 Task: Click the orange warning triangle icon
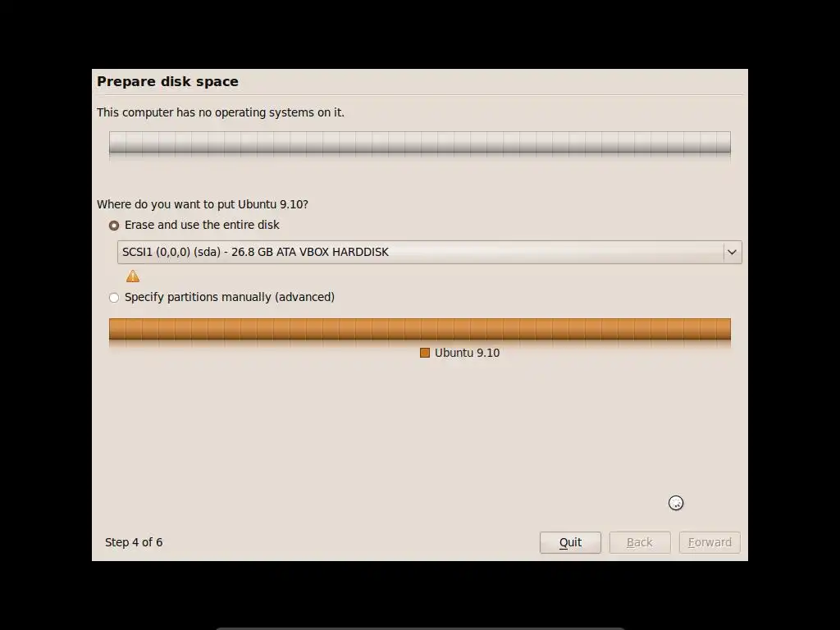(x=133, y=276)
